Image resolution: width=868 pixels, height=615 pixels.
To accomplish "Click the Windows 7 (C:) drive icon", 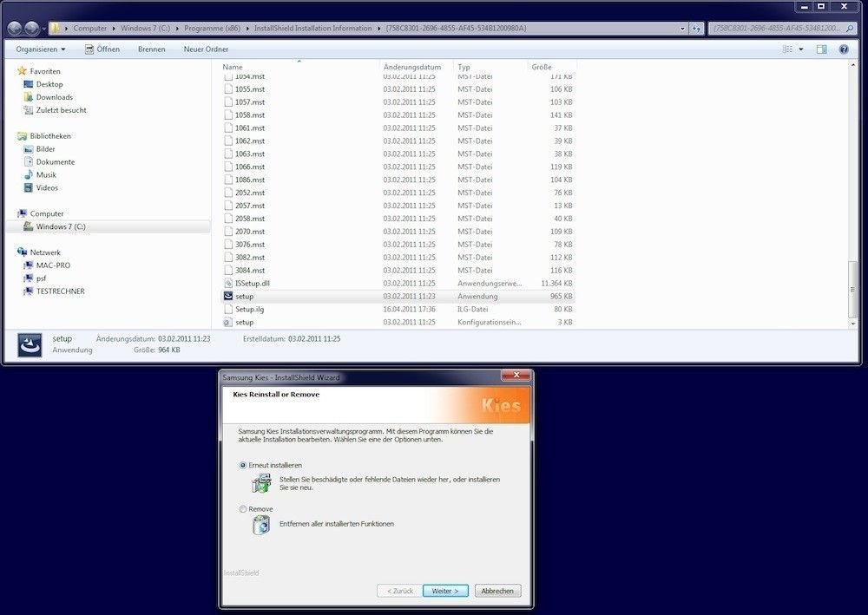I will 29,226.
